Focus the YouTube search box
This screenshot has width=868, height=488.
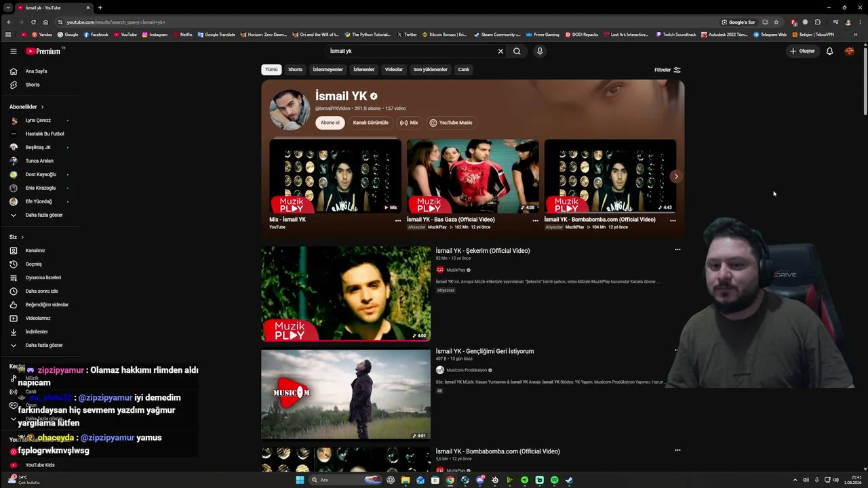410,51
